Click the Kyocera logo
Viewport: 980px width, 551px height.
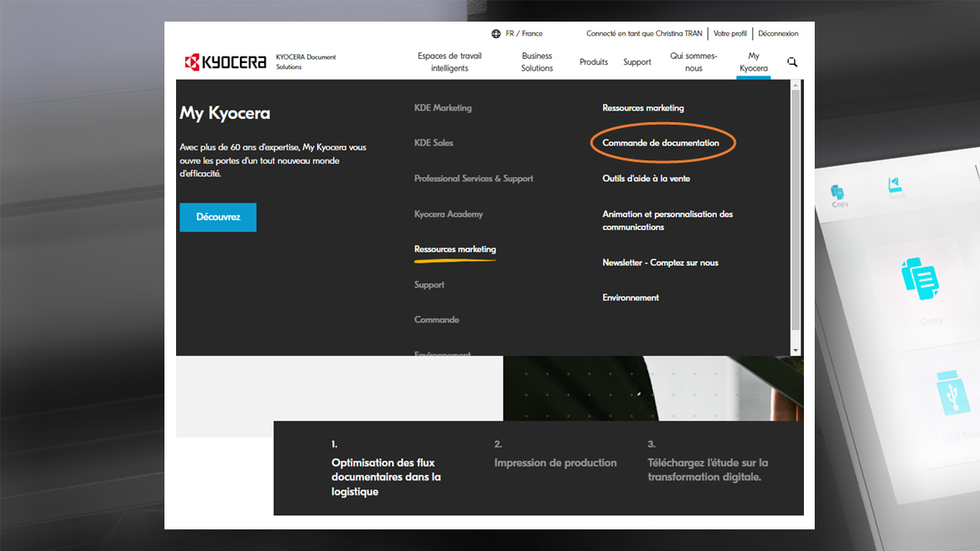click(x=226, y=62)
